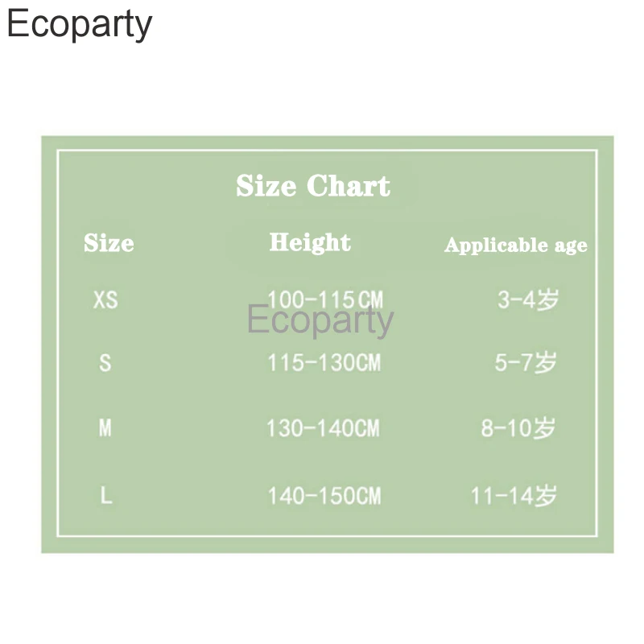Click the 3-4岁 age value
The height and width of the screenshot is (644, 644).
point(528,300)
